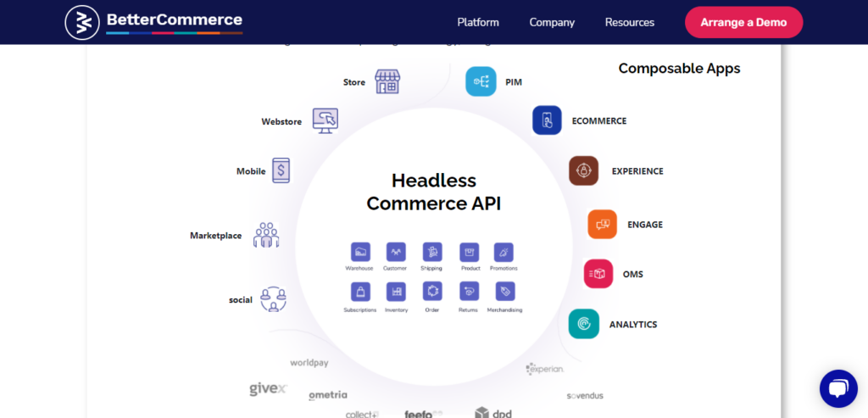Open the EXPERIENCE app icon

[583, 170]
